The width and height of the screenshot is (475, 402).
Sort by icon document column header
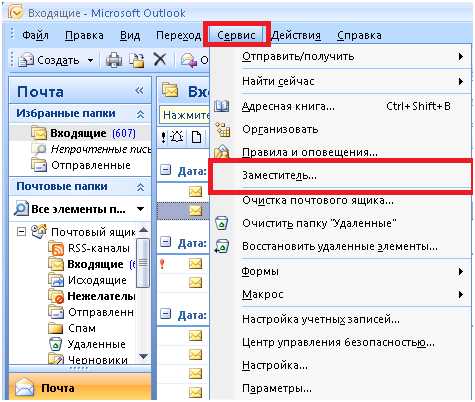[x=197, y=137]
